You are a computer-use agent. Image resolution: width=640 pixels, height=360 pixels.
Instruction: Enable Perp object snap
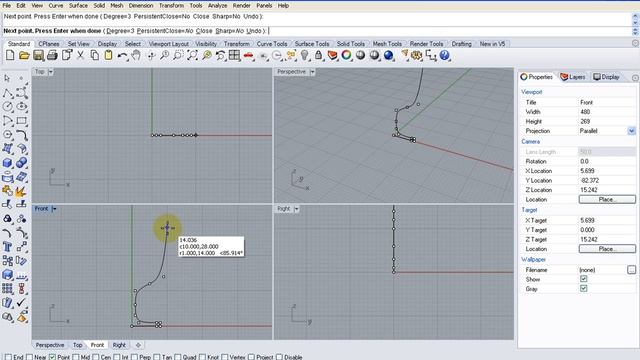coord(134,357)
